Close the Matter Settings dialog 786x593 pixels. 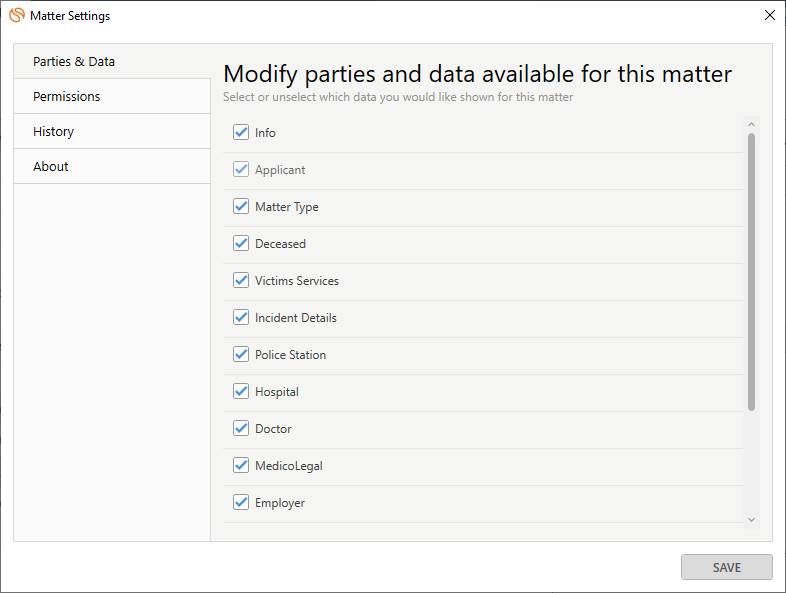click(770, 15)
